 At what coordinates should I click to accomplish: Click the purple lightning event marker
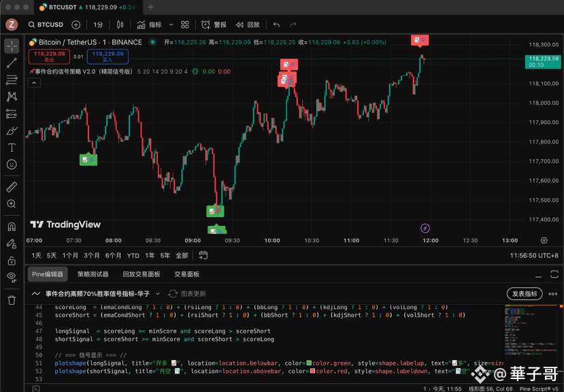pyautogui.click(x=425, y=228)
